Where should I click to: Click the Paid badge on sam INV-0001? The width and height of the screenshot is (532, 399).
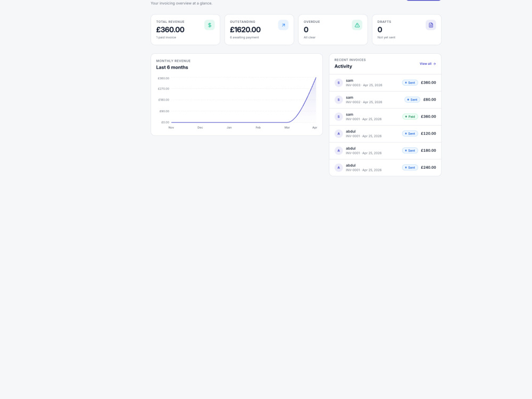click(x=410, y=117)
